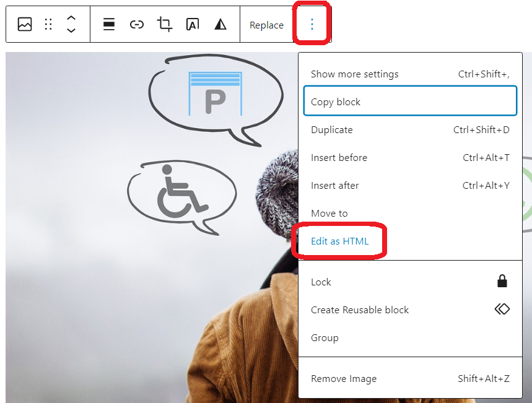Click the wheelchair speech bubble in image
The height and width of the screenshot is (403, 532).
click(x=182, y=197)
